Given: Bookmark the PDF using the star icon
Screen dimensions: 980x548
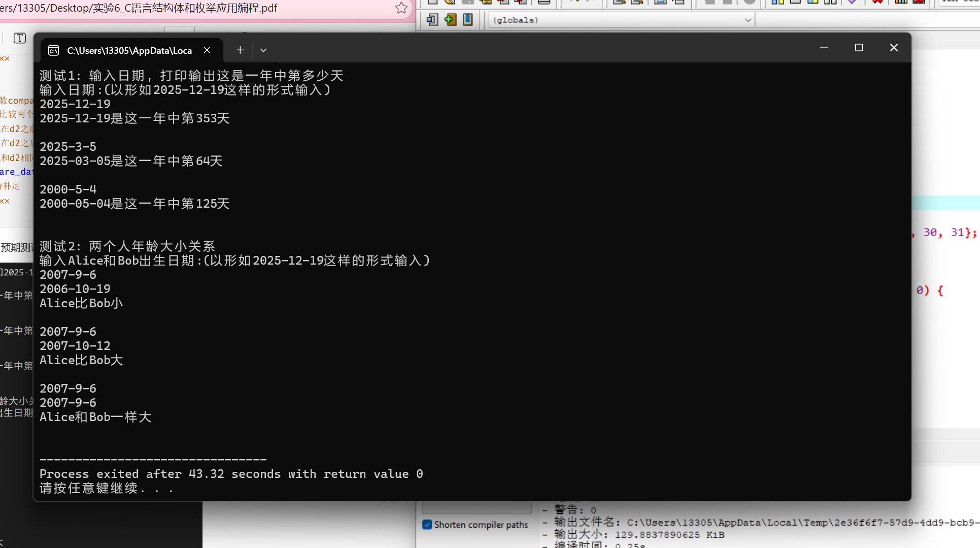Looking at the screenshot, I should click(x=401, y=8).
